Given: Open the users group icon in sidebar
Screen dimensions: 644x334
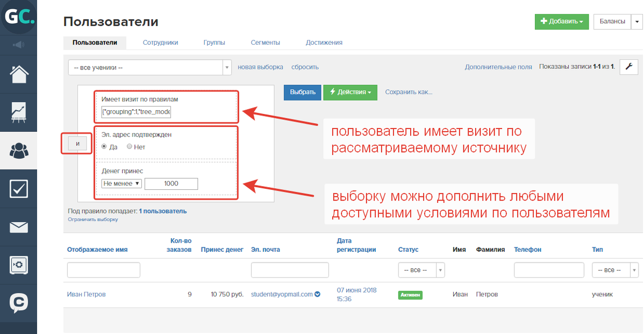Looking at the screenshot, I should pyautogui.click(x=19, y=151).
